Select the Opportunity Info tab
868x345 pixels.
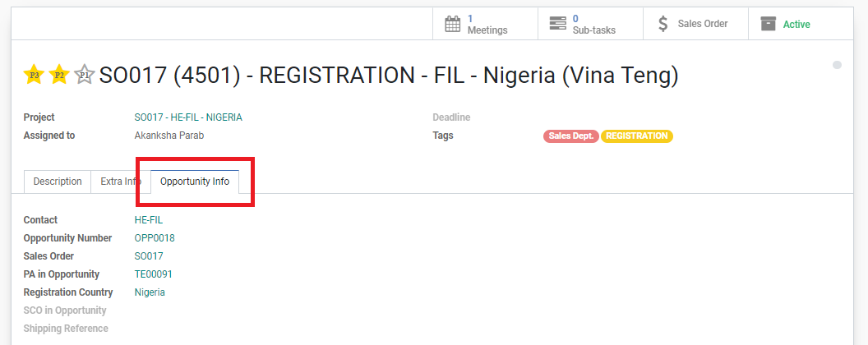[195, 182]
